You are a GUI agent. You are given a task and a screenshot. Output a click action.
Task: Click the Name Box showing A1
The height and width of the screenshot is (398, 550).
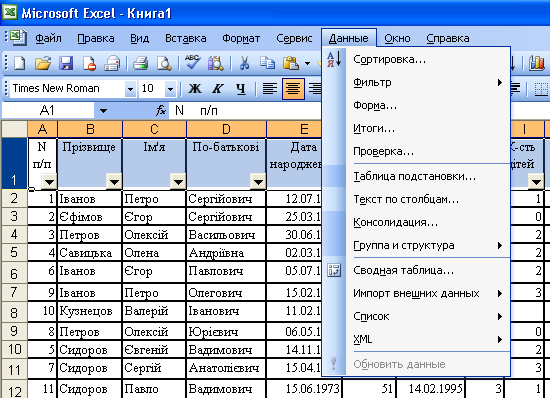click(48, 110)
